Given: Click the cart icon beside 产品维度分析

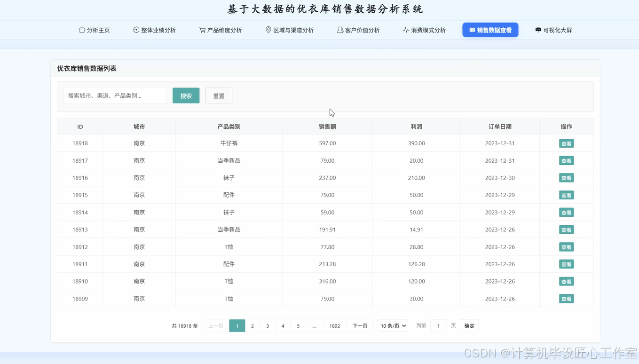Looking at the screenshot, I should [x=202, y=30].
